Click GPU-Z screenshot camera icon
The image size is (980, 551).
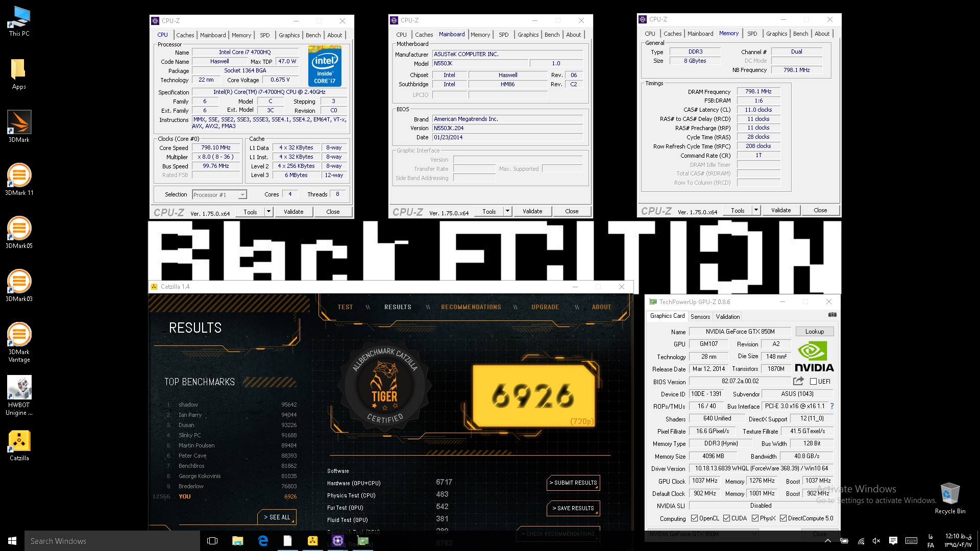point(832,315)
